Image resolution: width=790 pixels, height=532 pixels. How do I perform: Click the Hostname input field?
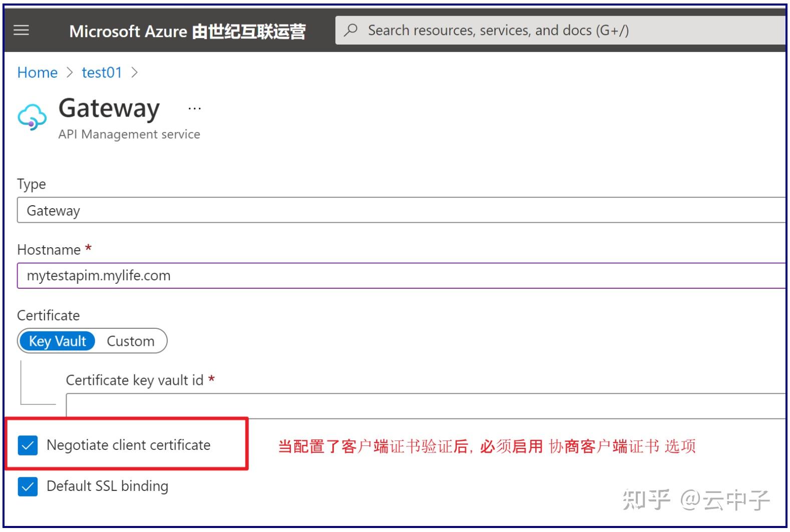point(402,275)
